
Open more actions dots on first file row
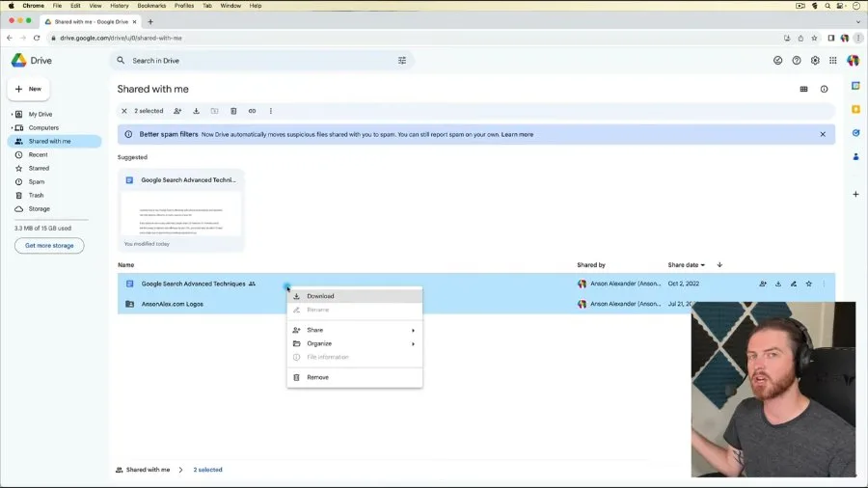point(824,284)
